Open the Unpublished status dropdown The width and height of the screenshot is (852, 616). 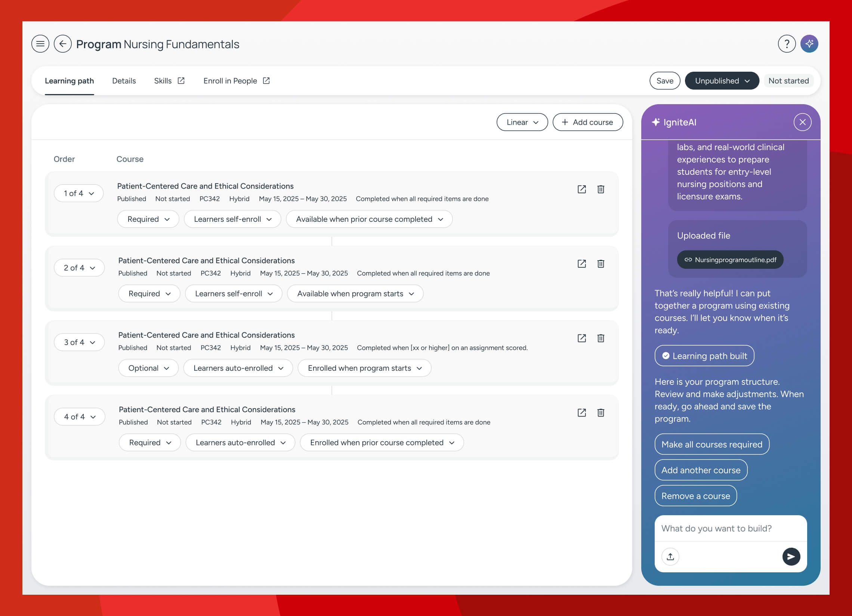point(722,81)
